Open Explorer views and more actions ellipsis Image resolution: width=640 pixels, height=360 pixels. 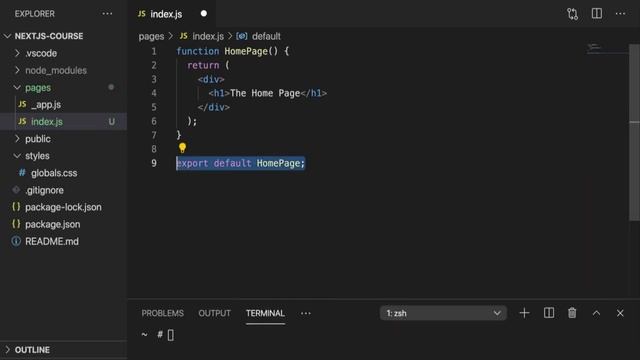coord(107,13)
